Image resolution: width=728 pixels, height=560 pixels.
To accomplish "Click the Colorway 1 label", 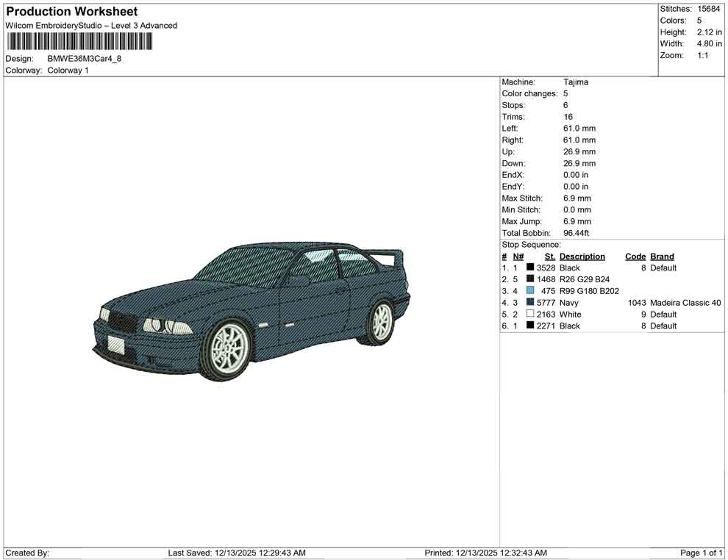I will 68,70.
